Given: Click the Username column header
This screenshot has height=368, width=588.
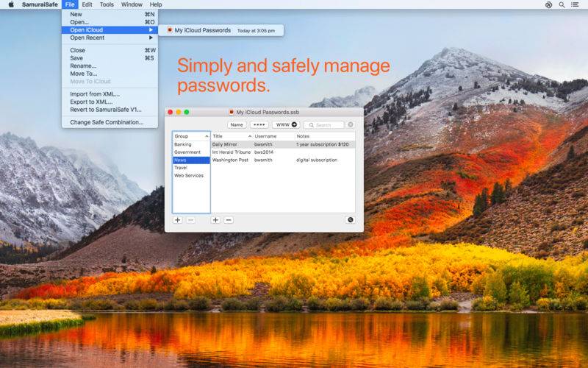Looking at the screenshot, I should coord(273,136).
